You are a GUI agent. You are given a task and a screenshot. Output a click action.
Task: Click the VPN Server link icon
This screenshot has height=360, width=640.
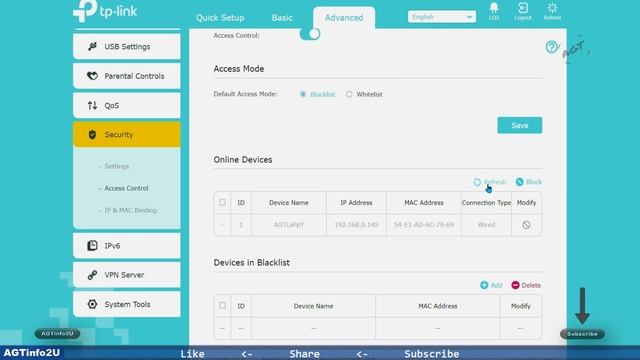click(x=92, y=275)
